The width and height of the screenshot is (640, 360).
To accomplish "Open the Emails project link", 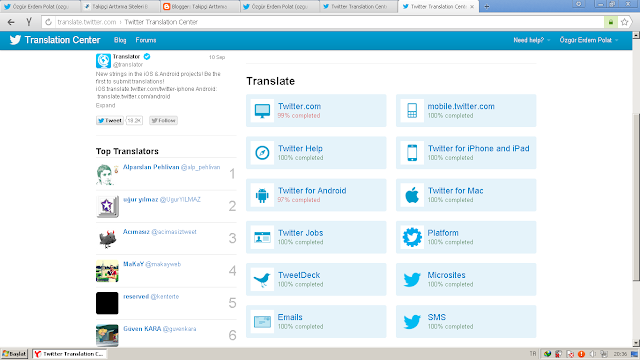I will tap(290, 317).
